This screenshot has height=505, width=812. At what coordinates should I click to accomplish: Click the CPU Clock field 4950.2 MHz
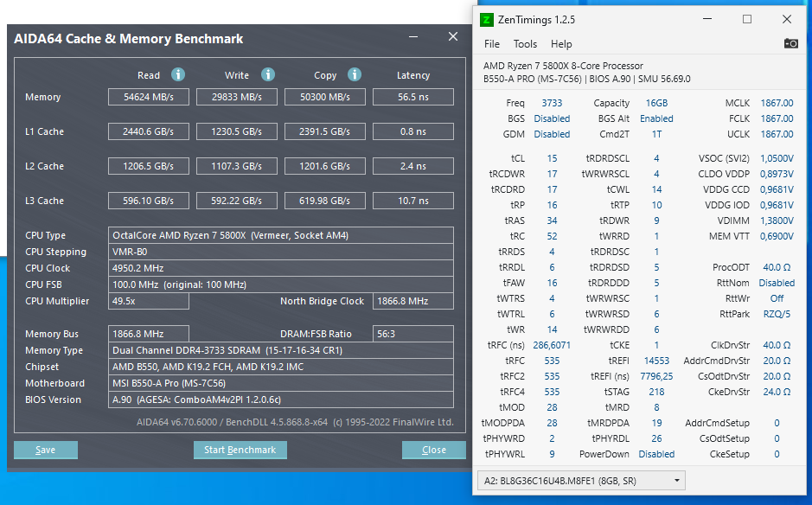click(x=281, y=268)
